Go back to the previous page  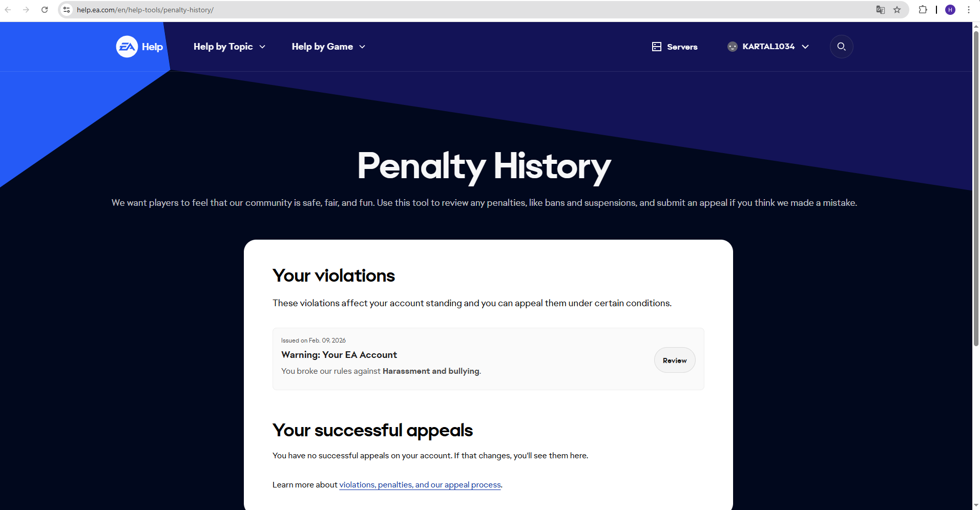[x=8, y=10]
